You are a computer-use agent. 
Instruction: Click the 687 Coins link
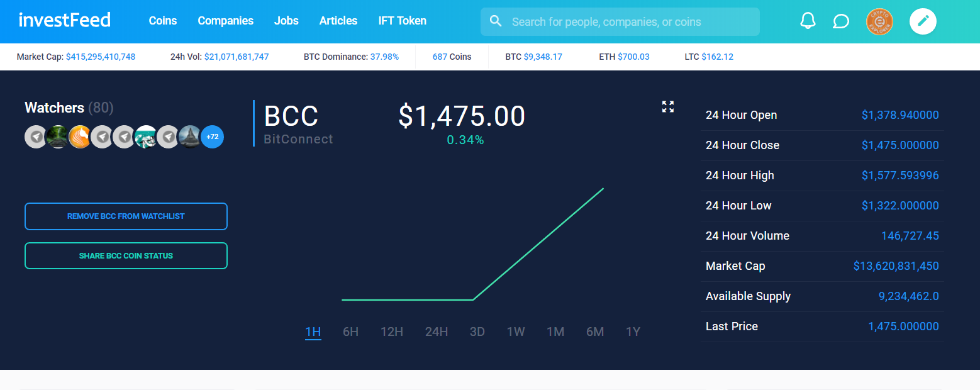point(452,57)
